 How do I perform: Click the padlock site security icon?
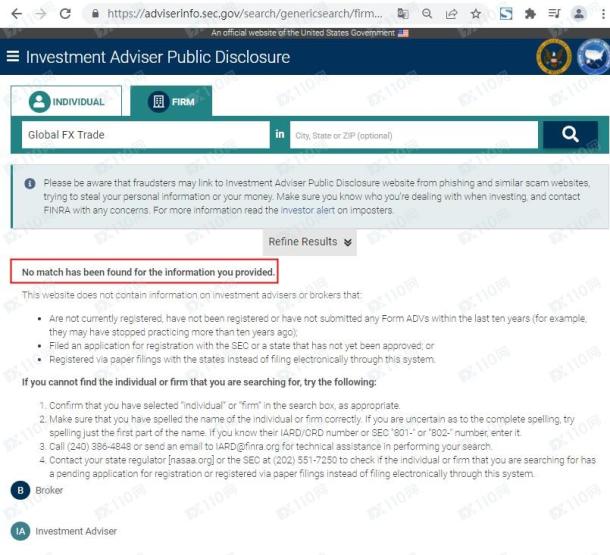point(95,14)
